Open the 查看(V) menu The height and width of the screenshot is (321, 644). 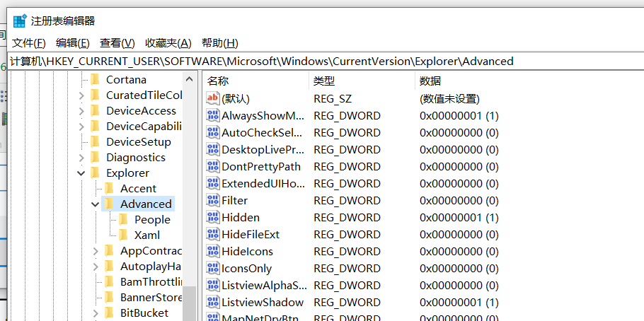coord(117,42)
